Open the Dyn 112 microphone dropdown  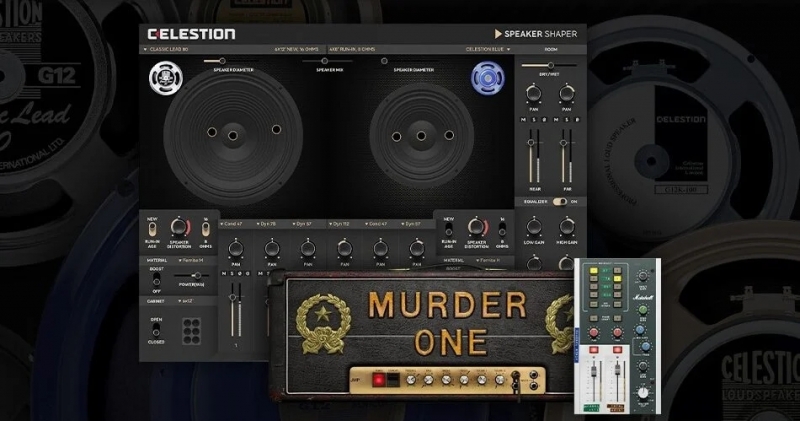click(340, 224)
